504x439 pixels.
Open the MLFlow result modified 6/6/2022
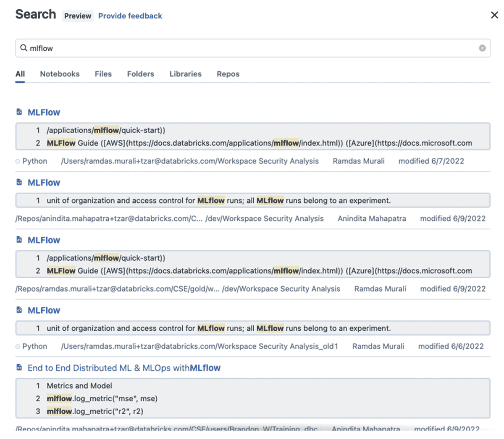click(44, 311)
